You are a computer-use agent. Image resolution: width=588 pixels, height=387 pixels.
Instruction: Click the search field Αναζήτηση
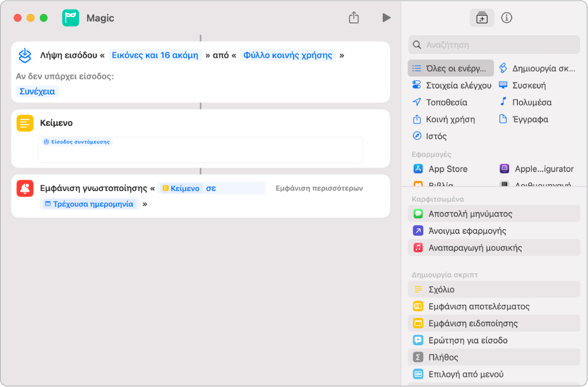[494, 45]
